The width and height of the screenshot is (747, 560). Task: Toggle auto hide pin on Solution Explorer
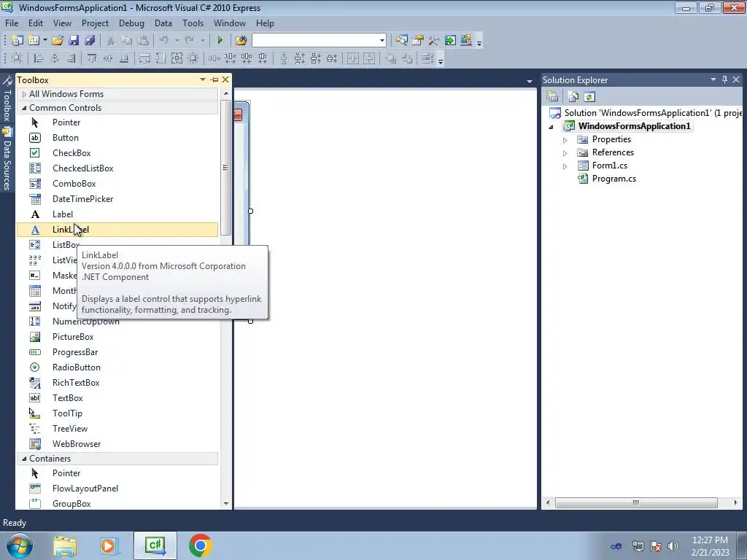(724, 79)
